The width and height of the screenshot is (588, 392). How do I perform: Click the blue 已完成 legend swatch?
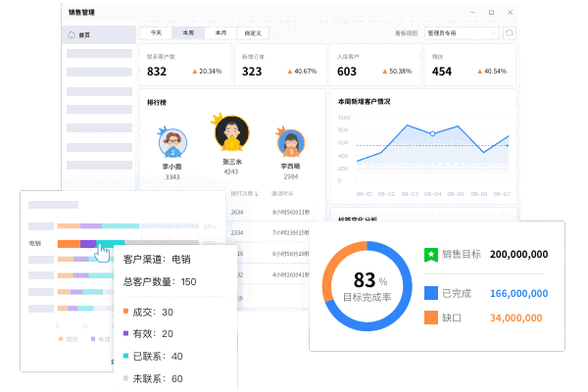coord(431,293)
